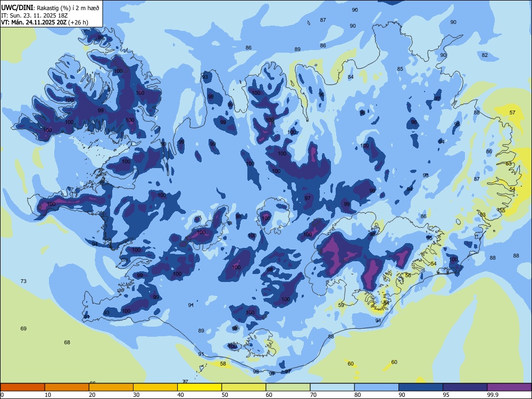The height and width of the screenshot is (399, 532).
Task: Click the pale green 60–70 legend swatch
Action: tap(288, 387)
